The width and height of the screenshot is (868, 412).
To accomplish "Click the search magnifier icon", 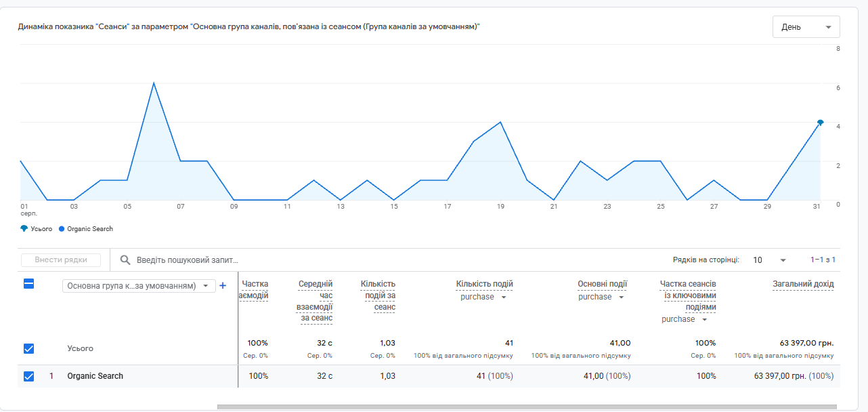I will point(125,260).
